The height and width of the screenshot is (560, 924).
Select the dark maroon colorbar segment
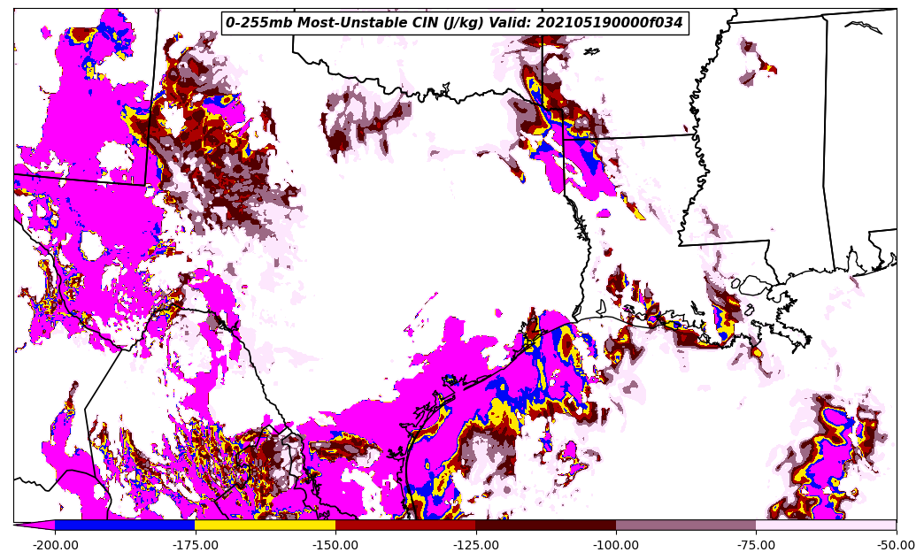click(546, 525)
